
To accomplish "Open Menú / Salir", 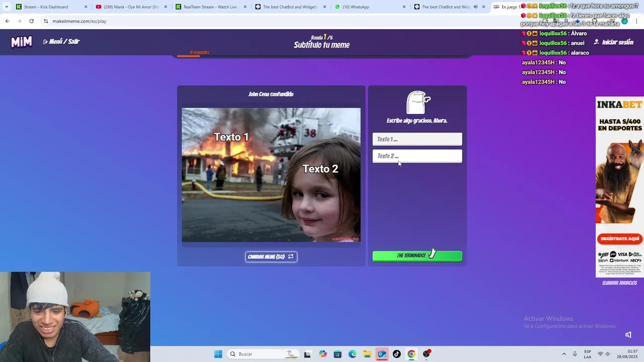I will coord(61,42).
